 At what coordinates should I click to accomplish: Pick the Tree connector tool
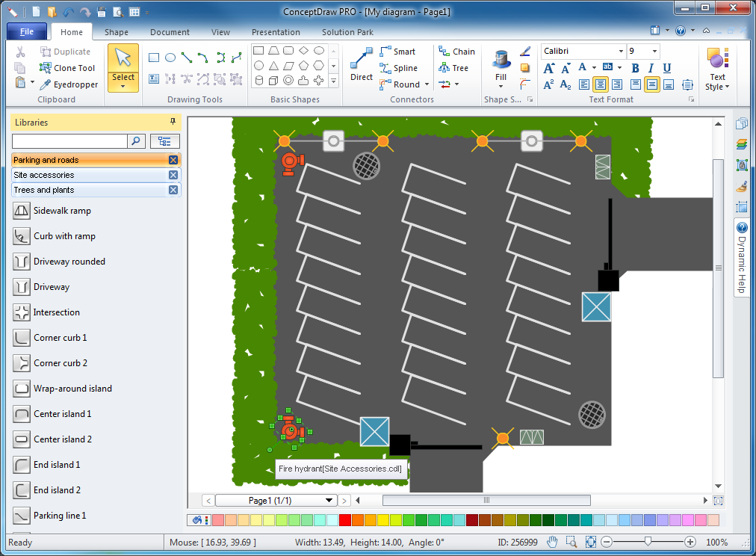click(454, 67)
